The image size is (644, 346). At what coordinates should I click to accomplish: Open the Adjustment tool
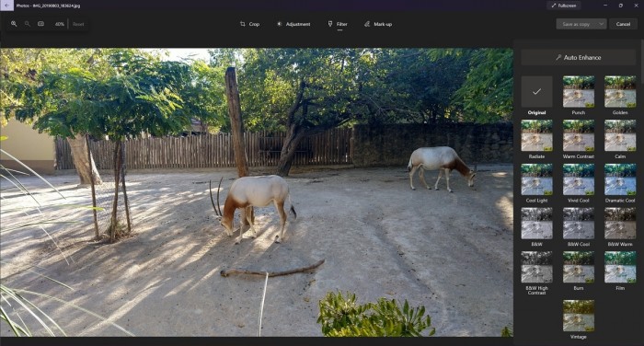pyautogui.click(x=293, y=24)
